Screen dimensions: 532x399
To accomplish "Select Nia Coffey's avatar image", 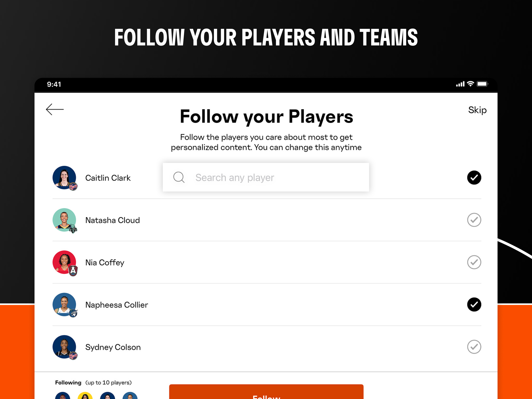I will [x=64, y=262].
